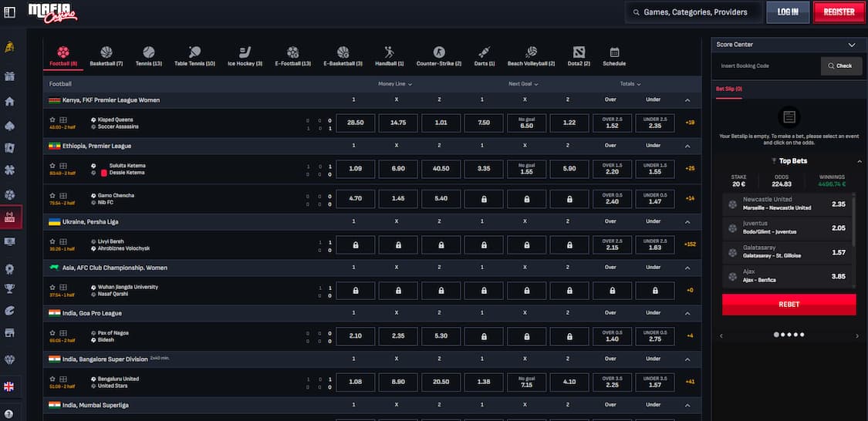Open stats icon for Kisped Queens match
Screen dimensions: 868x421
click(x=63, y=120)
